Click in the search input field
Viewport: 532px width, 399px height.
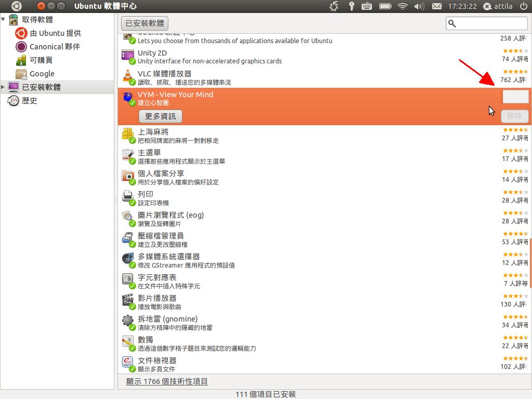coord(486,23)
